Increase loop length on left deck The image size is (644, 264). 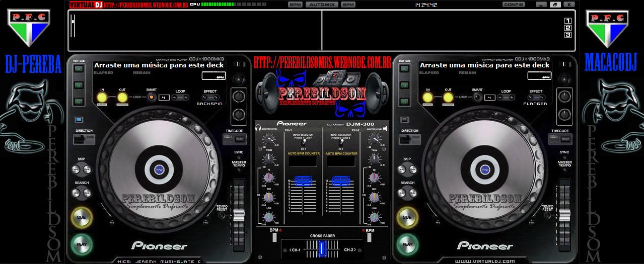[185, 97]
